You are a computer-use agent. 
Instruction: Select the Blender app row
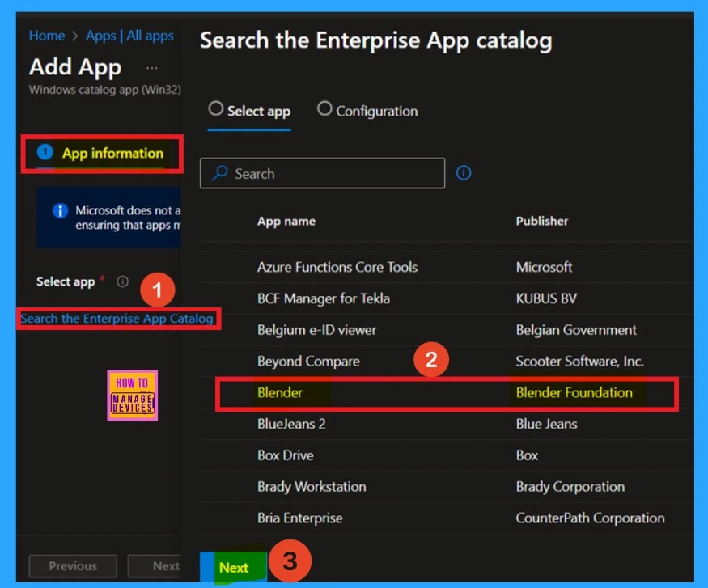click(x=447, y=393)
